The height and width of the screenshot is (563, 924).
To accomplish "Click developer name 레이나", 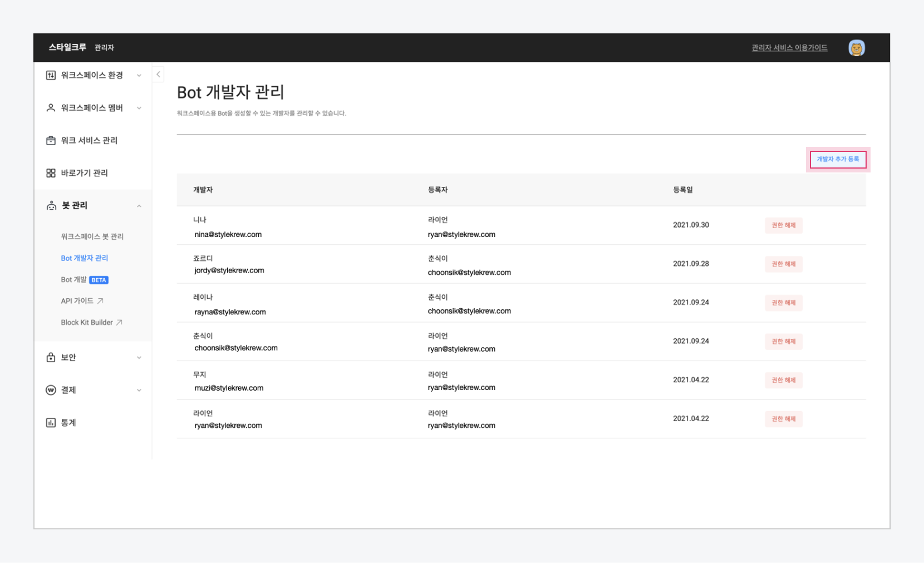I will (x=203, y=298).
